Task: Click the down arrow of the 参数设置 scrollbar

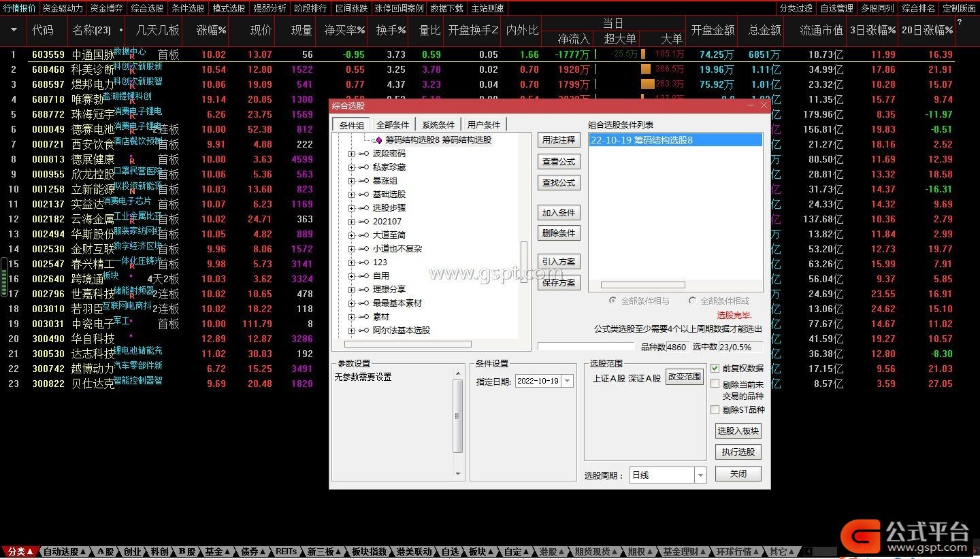Action: click(458, 474)
